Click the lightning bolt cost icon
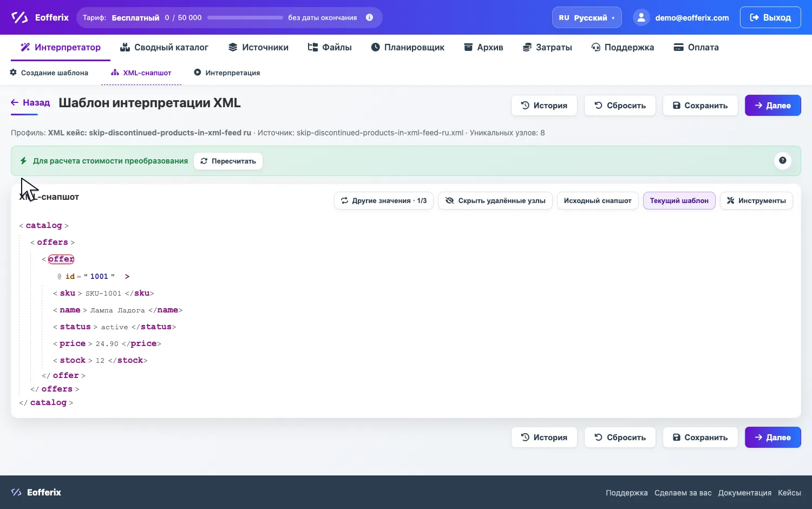Viewport: 812px width, 509px height. [23, 161]
